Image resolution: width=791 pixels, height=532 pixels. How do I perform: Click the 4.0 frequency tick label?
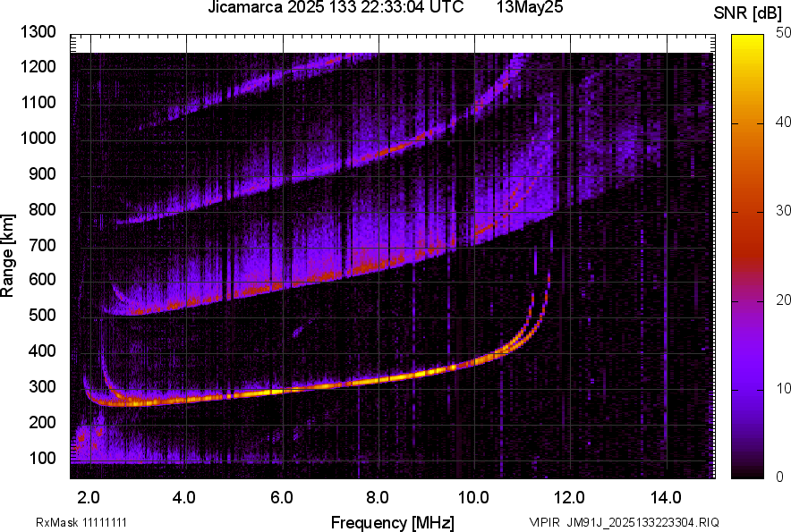coord(184,498)
